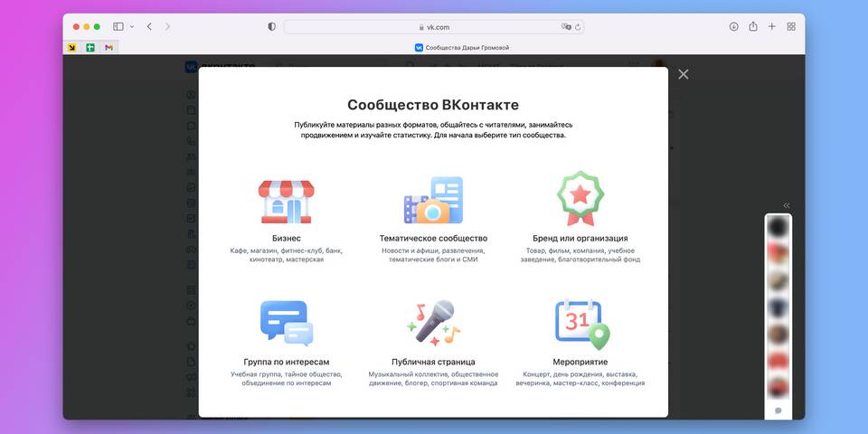Pick the Мероприятие calendar icon
868x434 pixels.
pos(582,325)
